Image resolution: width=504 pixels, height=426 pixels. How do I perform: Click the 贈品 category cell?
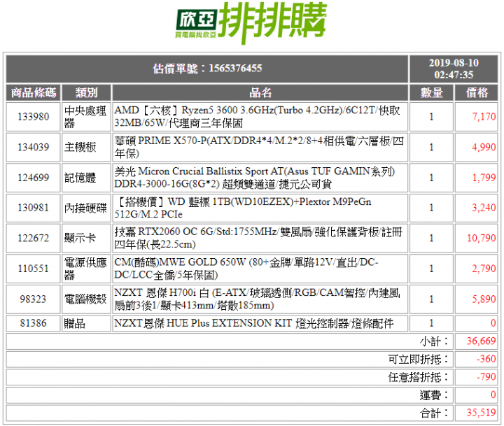pos(86,323)
